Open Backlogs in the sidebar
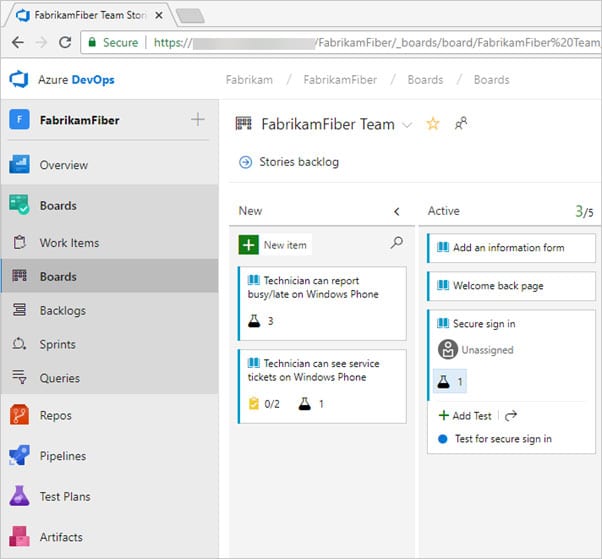This screenshot has height=559, width=602. [110, 310]
